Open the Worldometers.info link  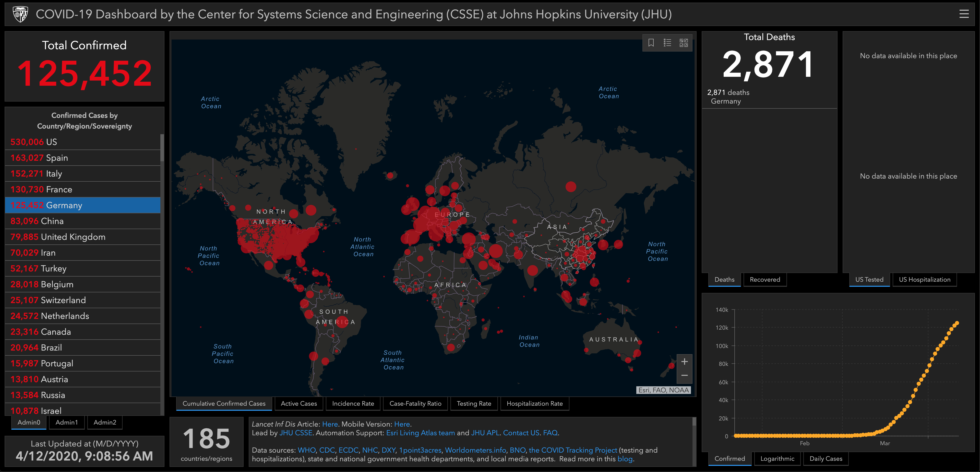pos(475,450)
